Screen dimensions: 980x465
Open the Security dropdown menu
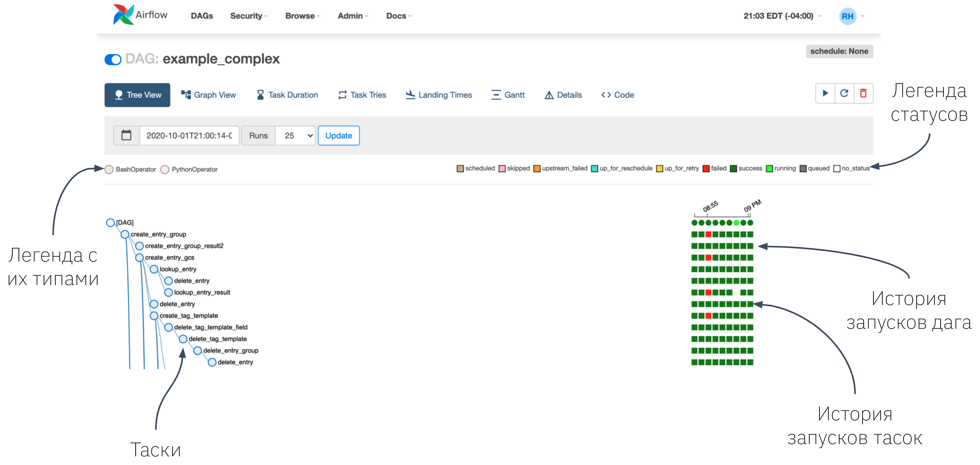point(249,16)
